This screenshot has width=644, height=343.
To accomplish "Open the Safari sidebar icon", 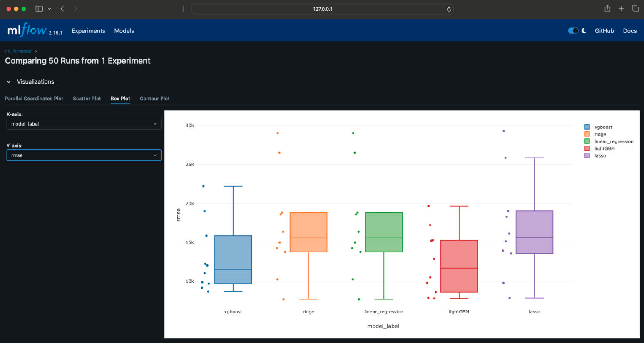I will 39,8.
